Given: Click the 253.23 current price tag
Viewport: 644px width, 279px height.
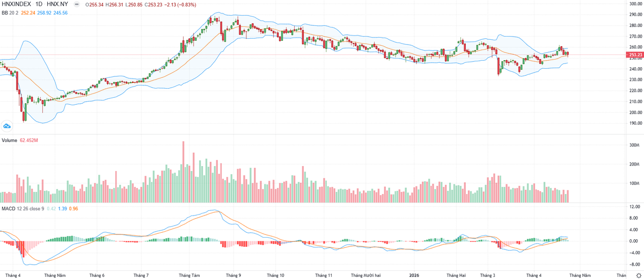Looking at the screenshot, I should [635, 55].
